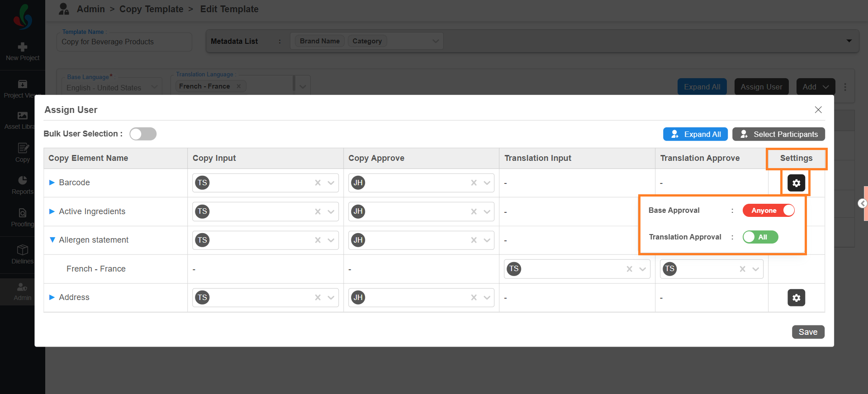868x394 pixels.
Task: Click the Save button
Action: (808, 332)
